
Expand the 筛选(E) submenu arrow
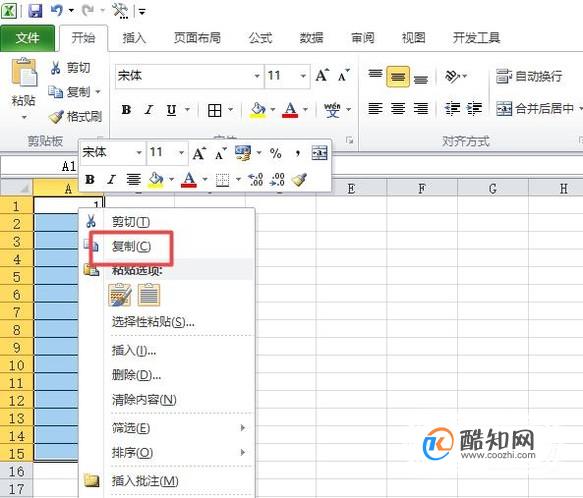click(x=243, y=428)
